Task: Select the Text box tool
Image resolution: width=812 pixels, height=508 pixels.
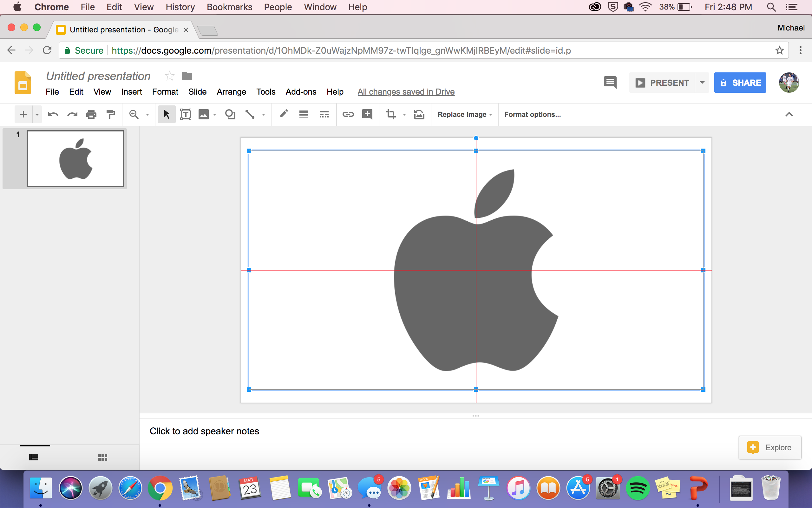Action: [x=186, y=115]
